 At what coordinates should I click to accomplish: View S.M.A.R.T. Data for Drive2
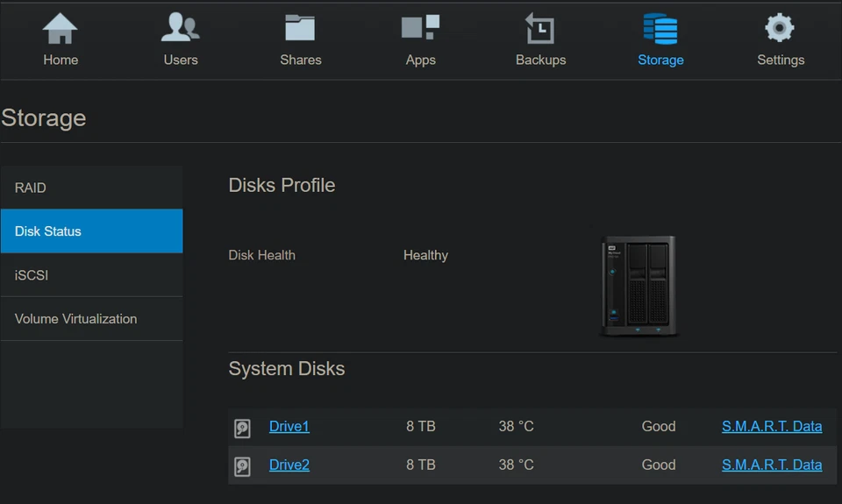point(772,465)
